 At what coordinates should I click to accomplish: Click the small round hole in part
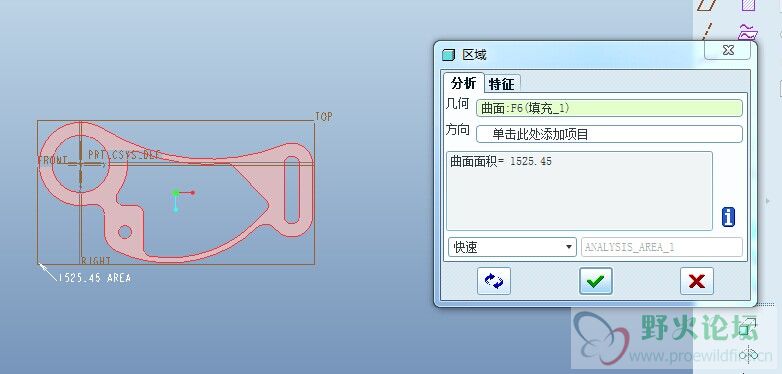click(124, 232)
